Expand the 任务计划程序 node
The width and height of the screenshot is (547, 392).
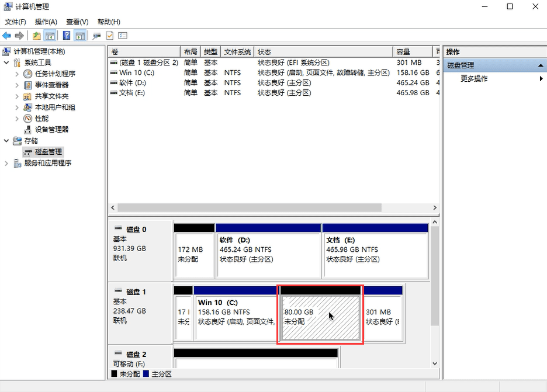pos(17,74)
